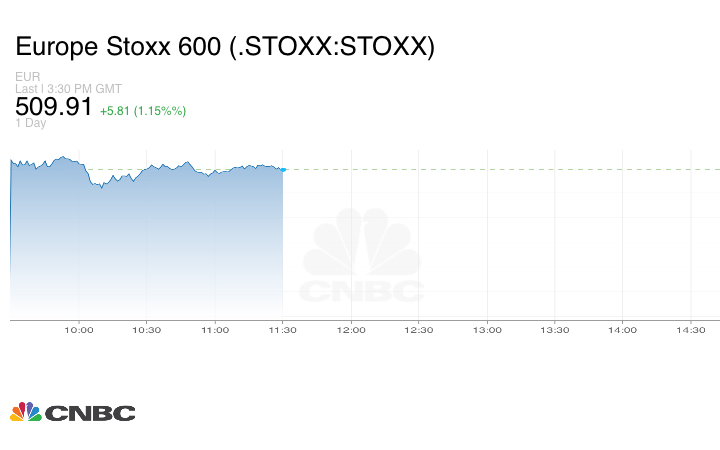The image size is (720, 450).
Task: Click the 10:00 time axis label
Action: click(x=79, y=330)
